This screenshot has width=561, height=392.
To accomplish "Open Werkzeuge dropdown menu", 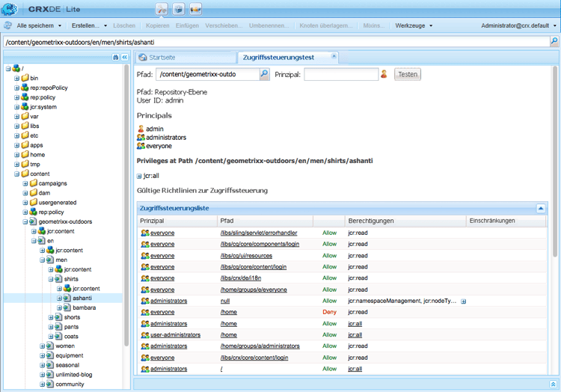I will click(414, 25).
